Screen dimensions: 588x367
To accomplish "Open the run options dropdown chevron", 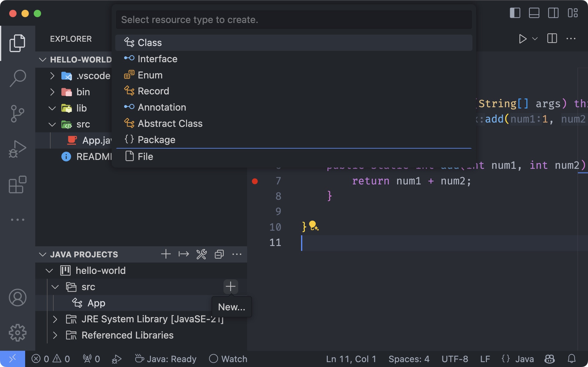I will pos(535,39).
